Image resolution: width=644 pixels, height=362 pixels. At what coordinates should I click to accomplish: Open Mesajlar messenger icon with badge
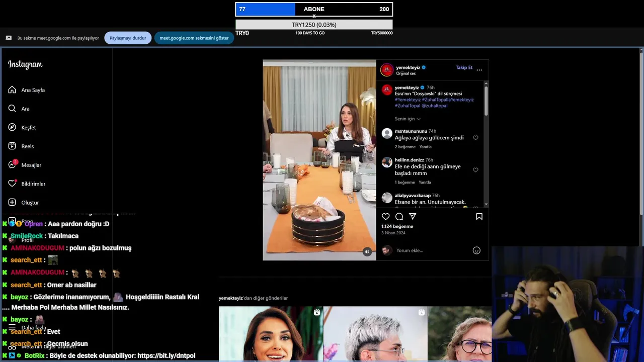(13, 164)
